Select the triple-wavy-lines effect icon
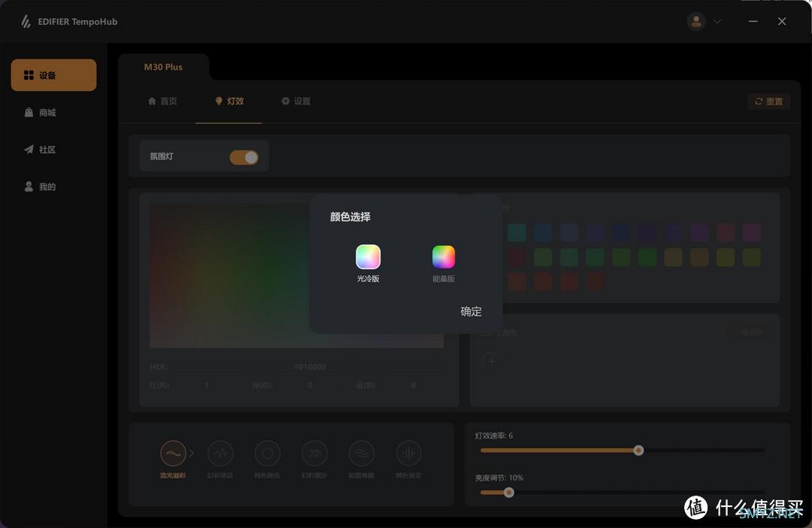The width and height of the screenshot is (812, 528). pos(362,454)
